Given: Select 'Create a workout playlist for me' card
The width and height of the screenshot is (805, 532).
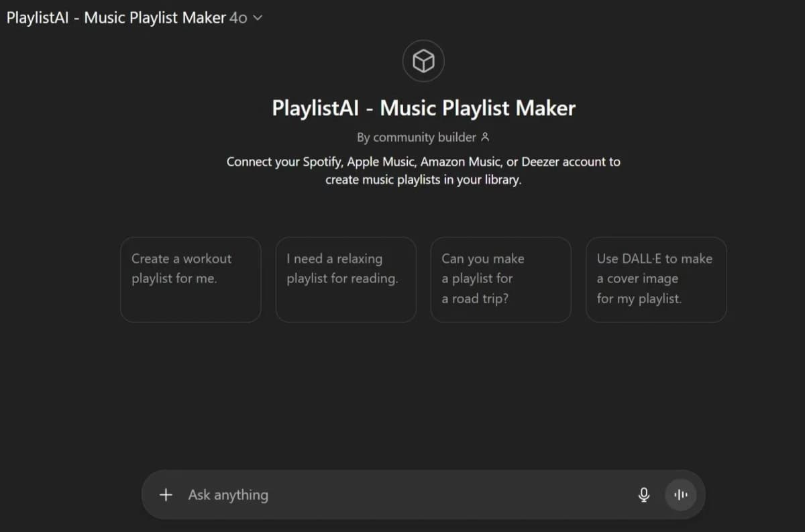Looking at the screenshot, I should pos(191,280).
